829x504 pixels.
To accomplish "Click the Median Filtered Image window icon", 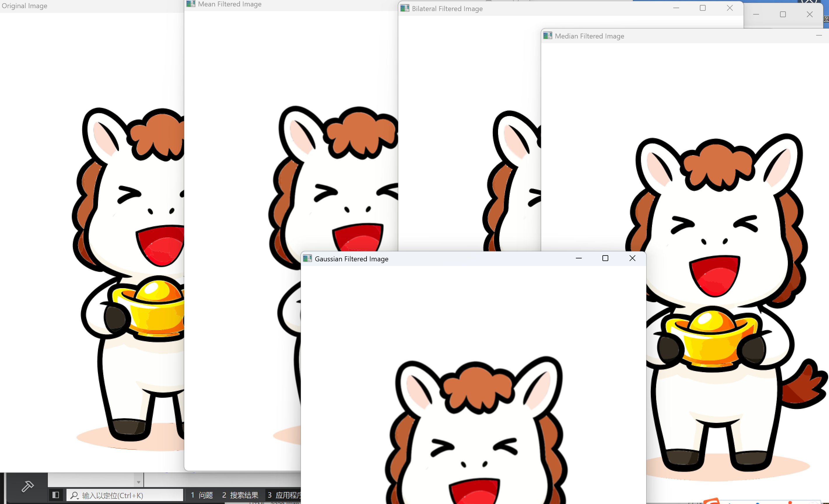I will point(547,36).
